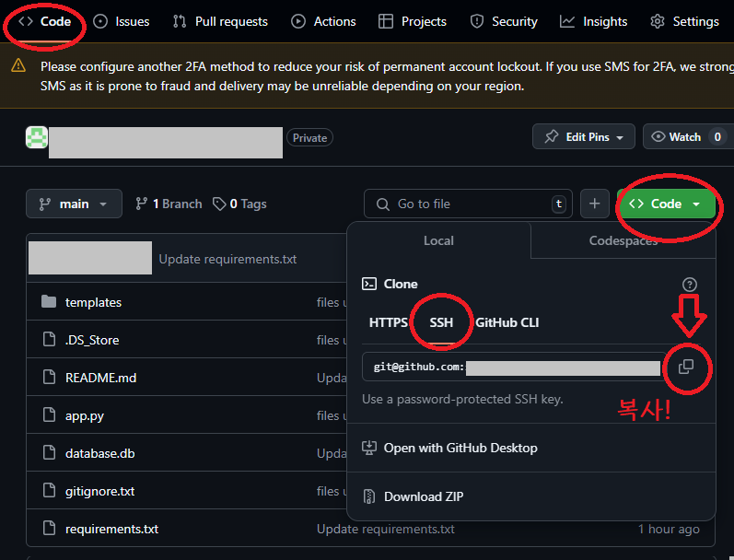Click the repository owner avatar

coord(37,137)
